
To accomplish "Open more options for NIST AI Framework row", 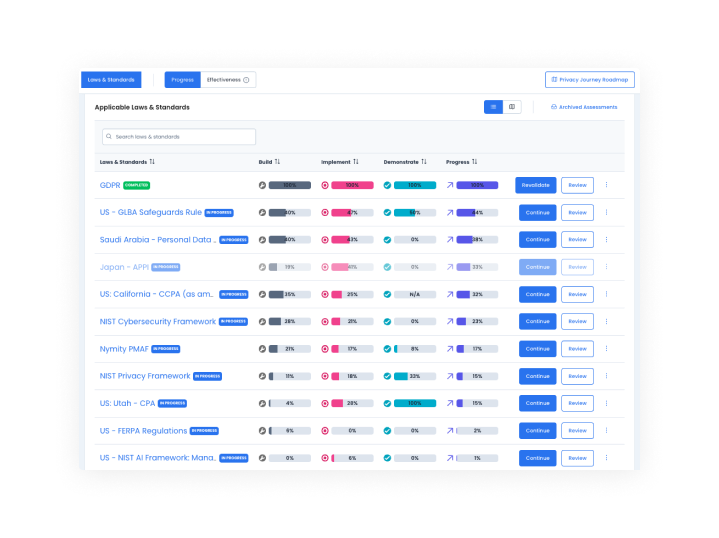I will point(606,458).
